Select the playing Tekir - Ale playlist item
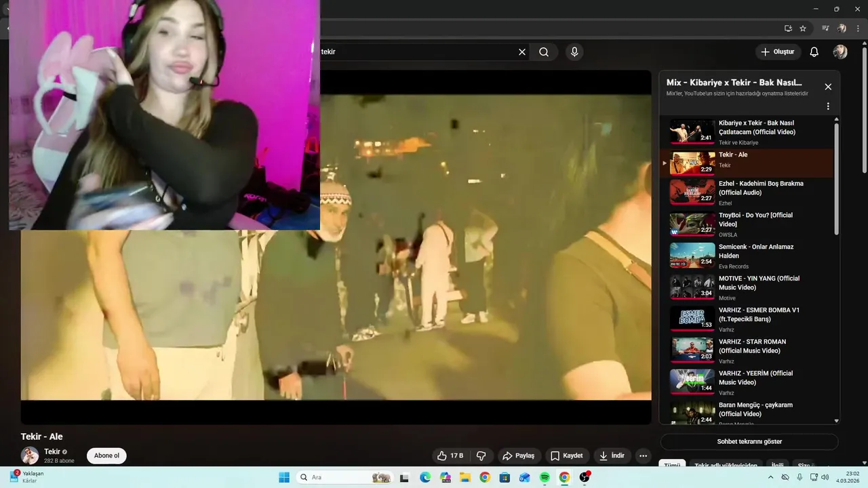Screen dimensions: 868x488 746,163
